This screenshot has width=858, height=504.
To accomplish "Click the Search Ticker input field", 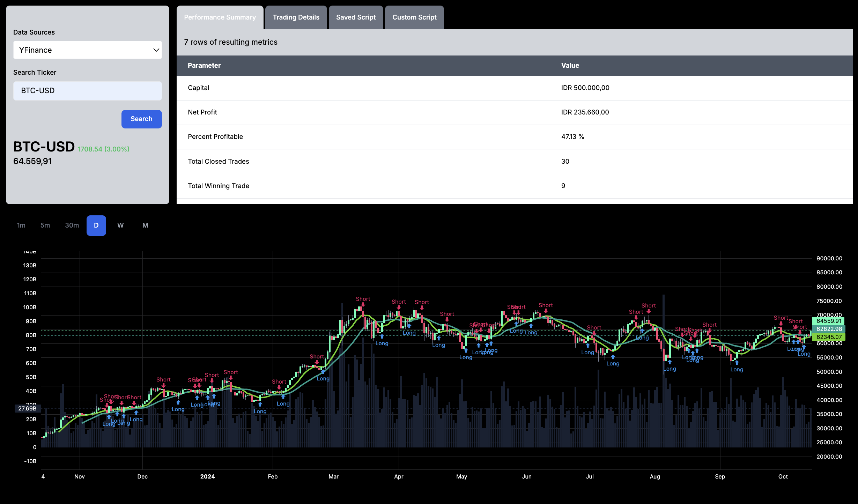I will point(87,91).
